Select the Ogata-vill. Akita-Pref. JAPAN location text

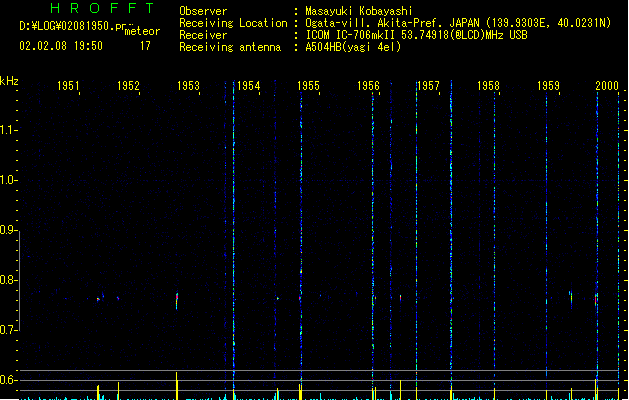pyautogui.click(x=458, y=23)
